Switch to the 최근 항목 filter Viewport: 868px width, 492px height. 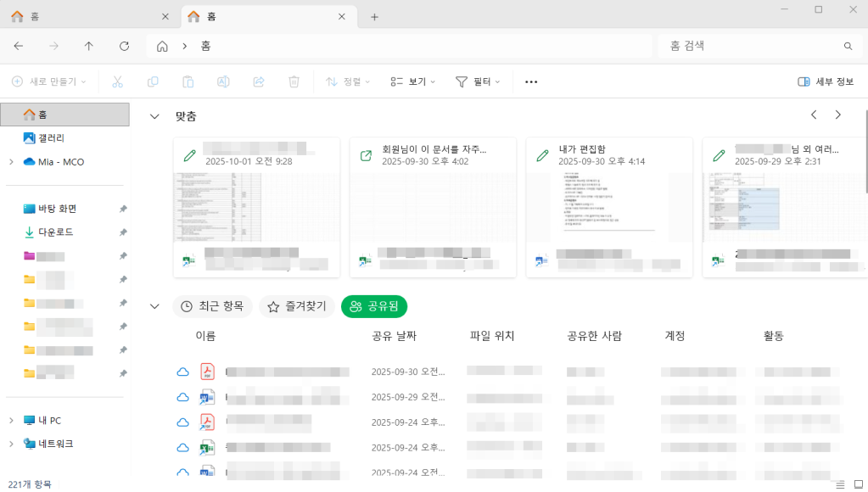click(212, 306)
